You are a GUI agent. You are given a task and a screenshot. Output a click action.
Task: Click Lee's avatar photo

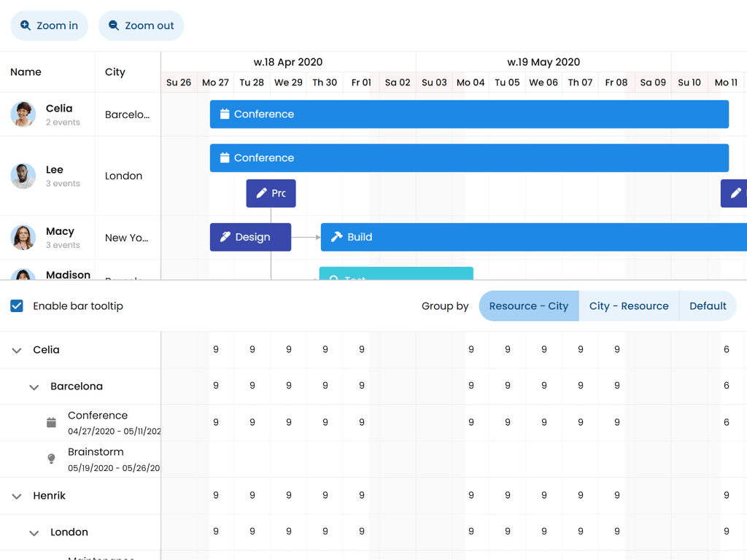[x=23, y=176]
